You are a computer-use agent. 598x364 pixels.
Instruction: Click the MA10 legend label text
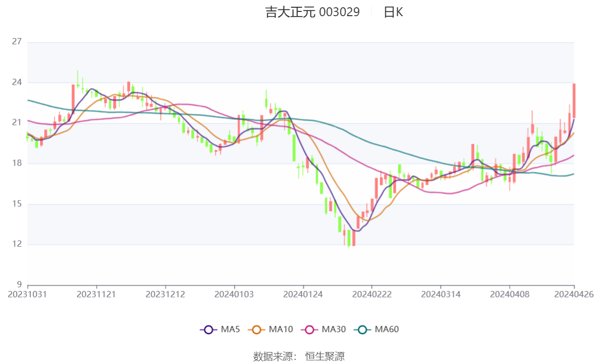coord(281,329)
